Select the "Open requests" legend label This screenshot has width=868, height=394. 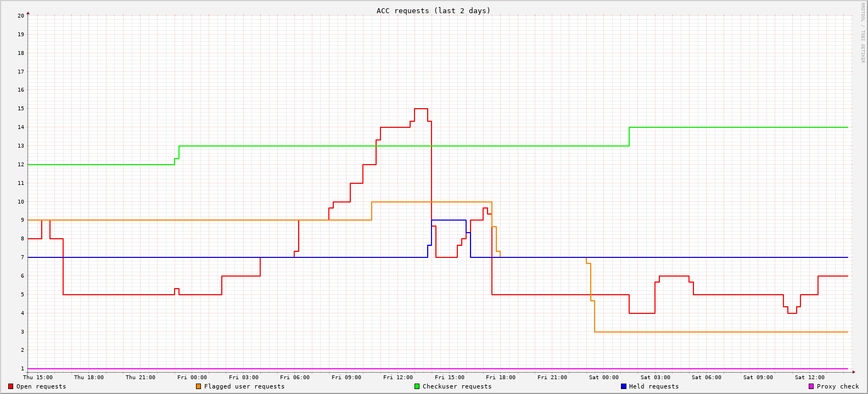[x=41, y=386]
